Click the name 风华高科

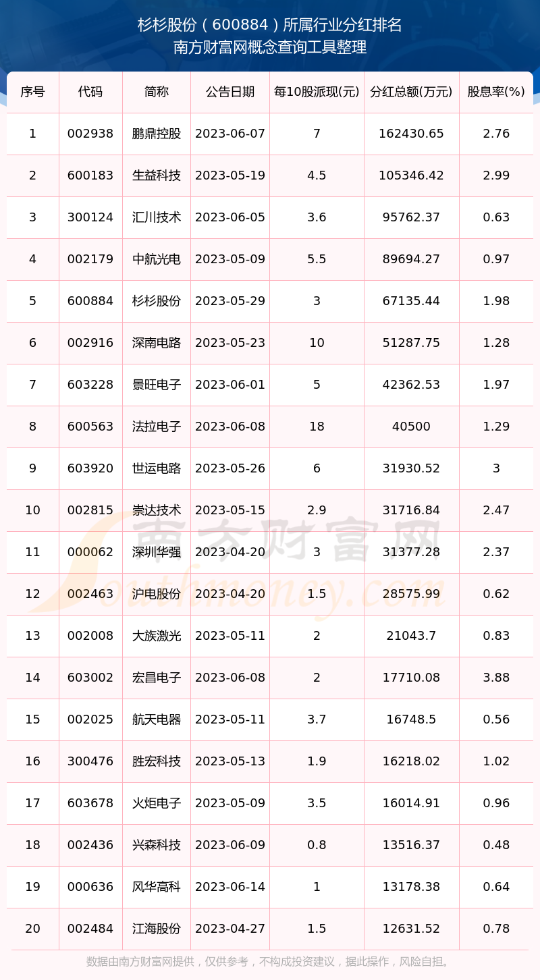click(157, 887)
